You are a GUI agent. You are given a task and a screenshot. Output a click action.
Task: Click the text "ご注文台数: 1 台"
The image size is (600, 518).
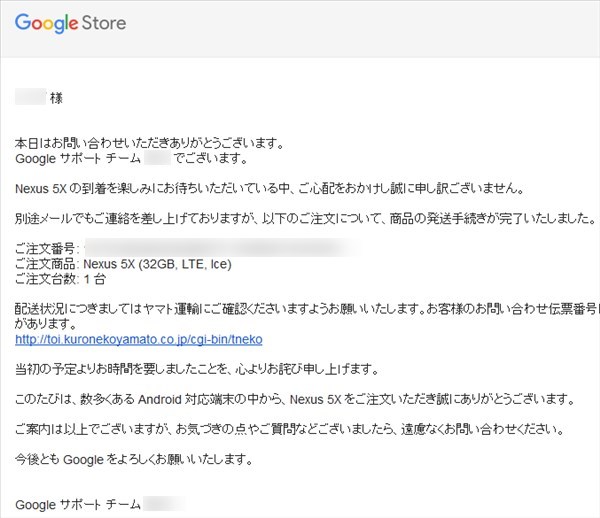60,279
